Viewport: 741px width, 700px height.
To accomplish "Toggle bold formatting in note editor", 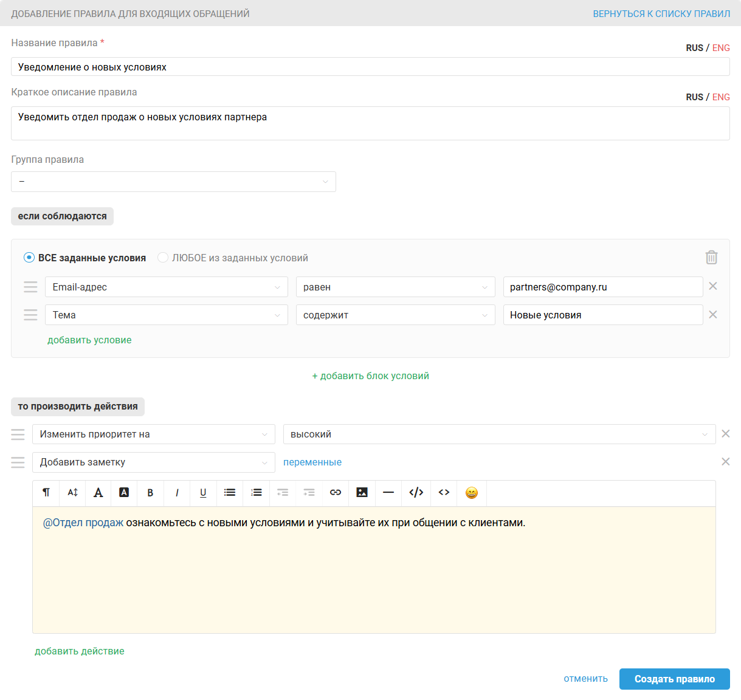I will [x=150, y=493].
